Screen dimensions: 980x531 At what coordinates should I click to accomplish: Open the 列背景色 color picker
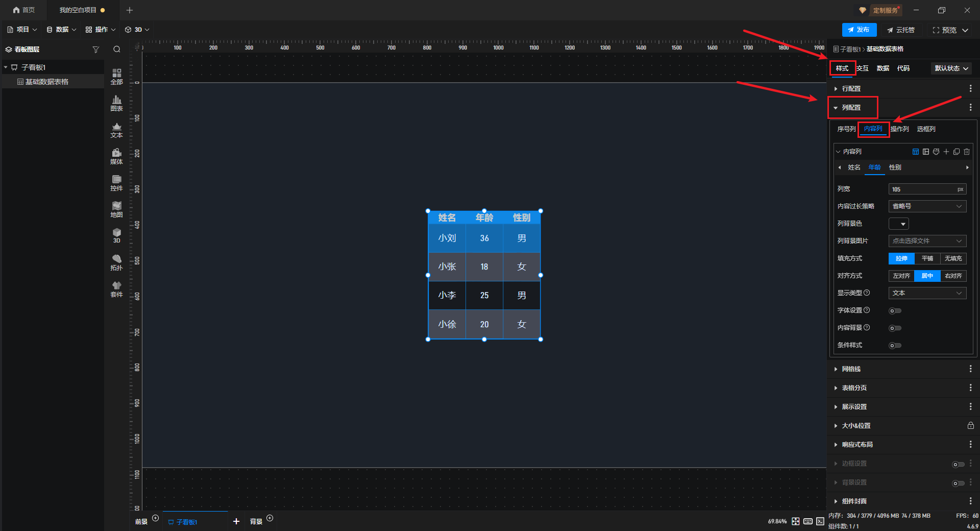[x=898, y=224]
